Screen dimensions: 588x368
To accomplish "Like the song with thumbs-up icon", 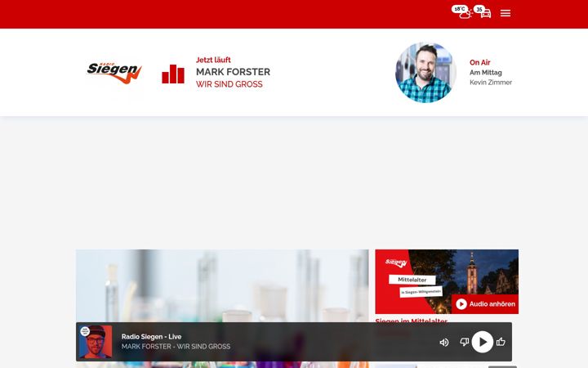I will (501, 341).
